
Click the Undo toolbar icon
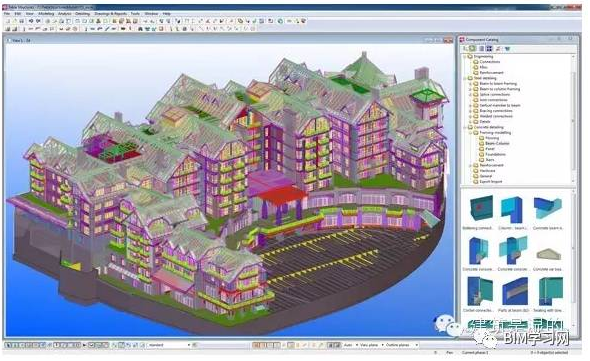pos(31,21)
